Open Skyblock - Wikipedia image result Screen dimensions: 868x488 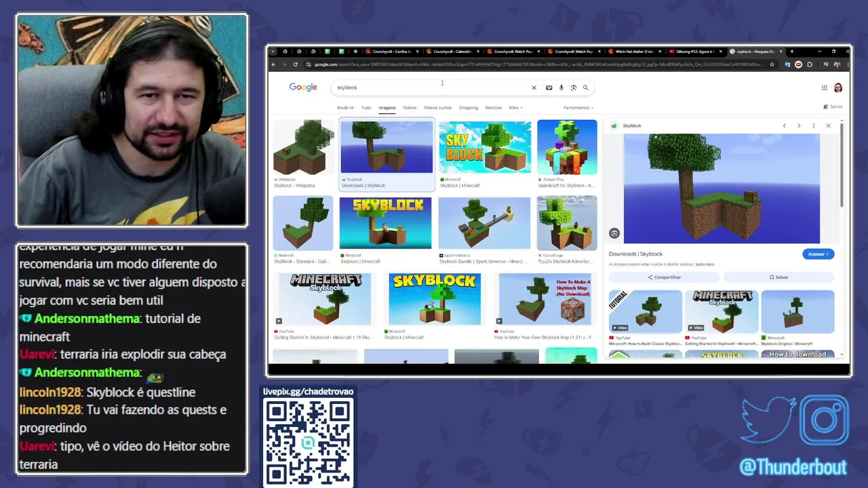pyautogui.click(x=303, y=154)
